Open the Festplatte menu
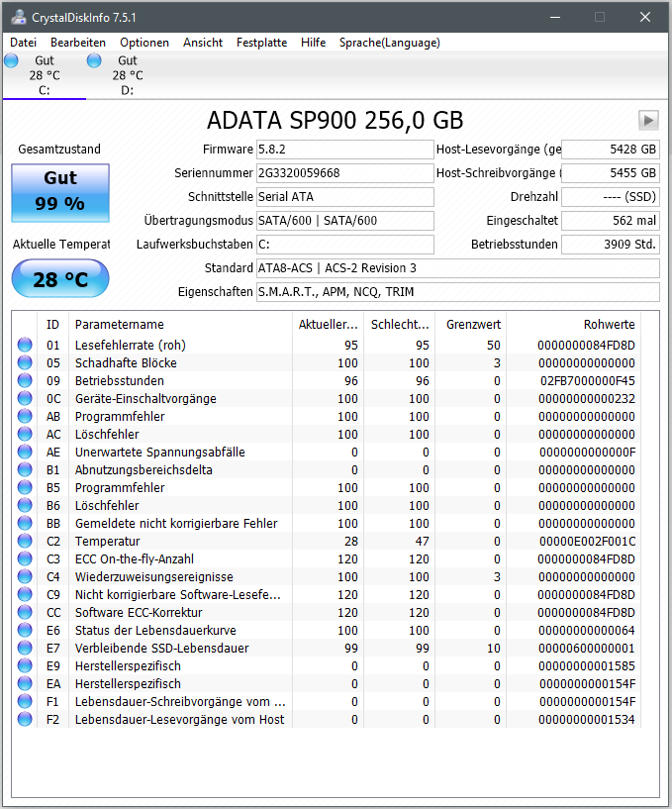 click(x=261, y=43)
